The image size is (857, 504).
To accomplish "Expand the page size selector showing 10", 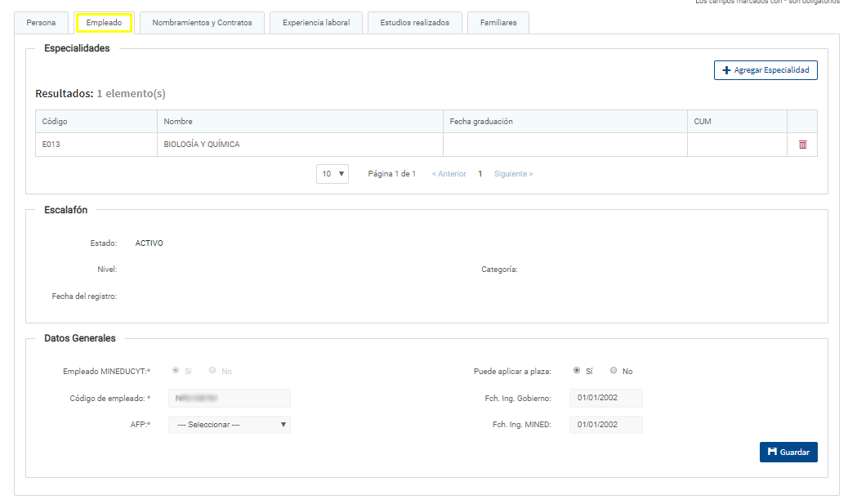I will [333, 174].
